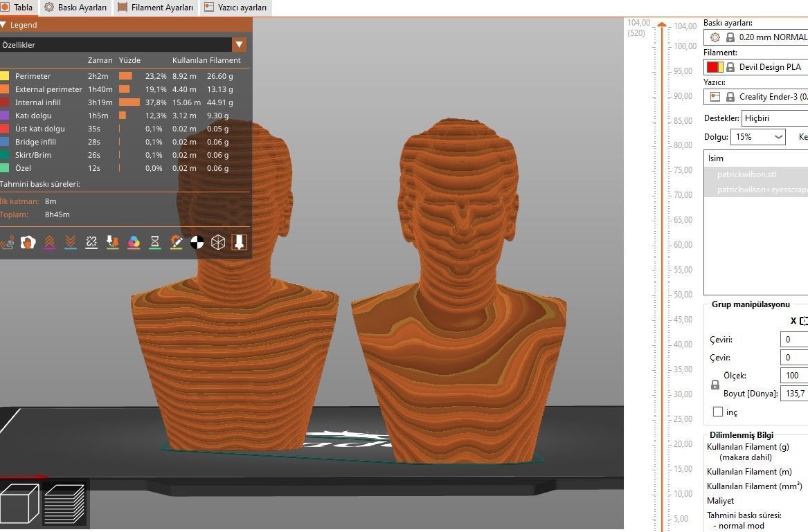This screenshot has width=808, height=532.
Task: Open the Özellikler view type dropdown
Action: (239, 45)
